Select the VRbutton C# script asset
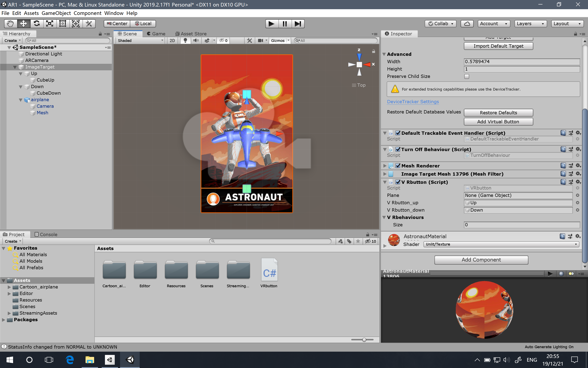Screen dimensions: 588x368 point(269,273)
